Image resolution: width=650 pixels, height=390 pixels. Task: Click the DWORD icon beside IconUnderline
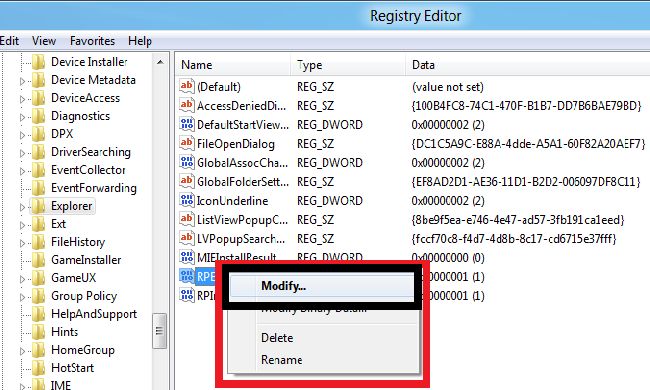[187, 200]
